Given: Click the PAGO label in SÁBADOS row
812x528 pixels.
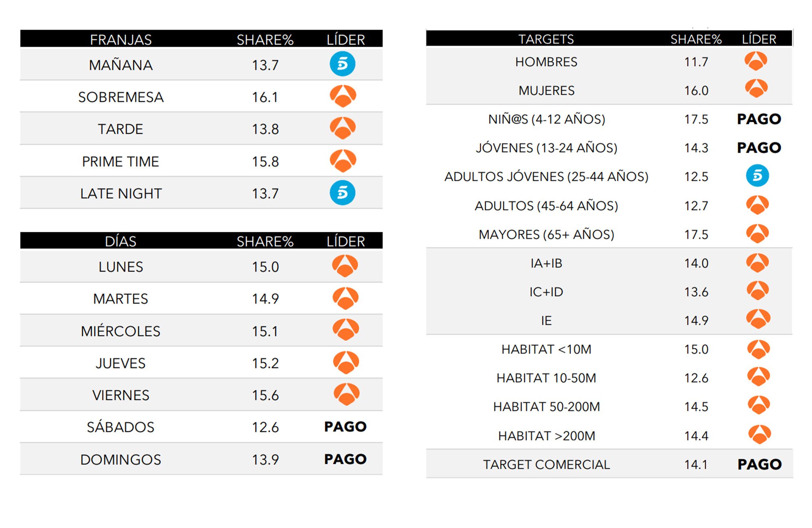Looking at the screenshot, I should [345, 426].
